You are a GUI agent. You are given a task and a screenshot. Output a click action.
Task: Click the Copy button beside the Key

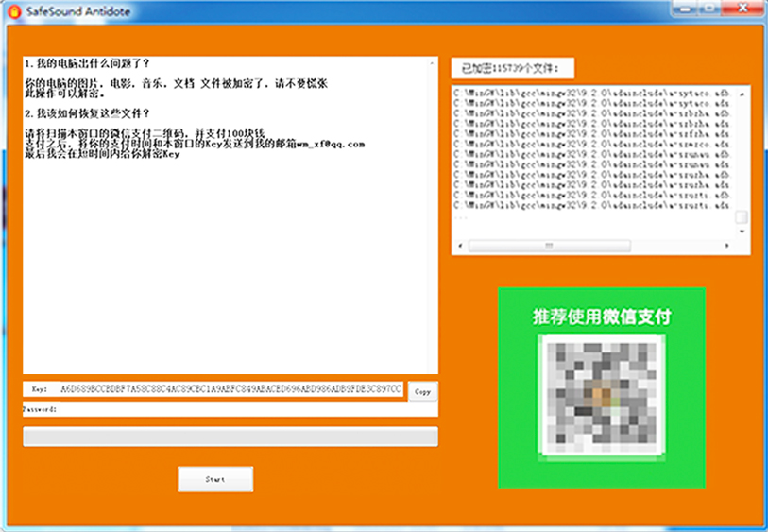[422, 392]
